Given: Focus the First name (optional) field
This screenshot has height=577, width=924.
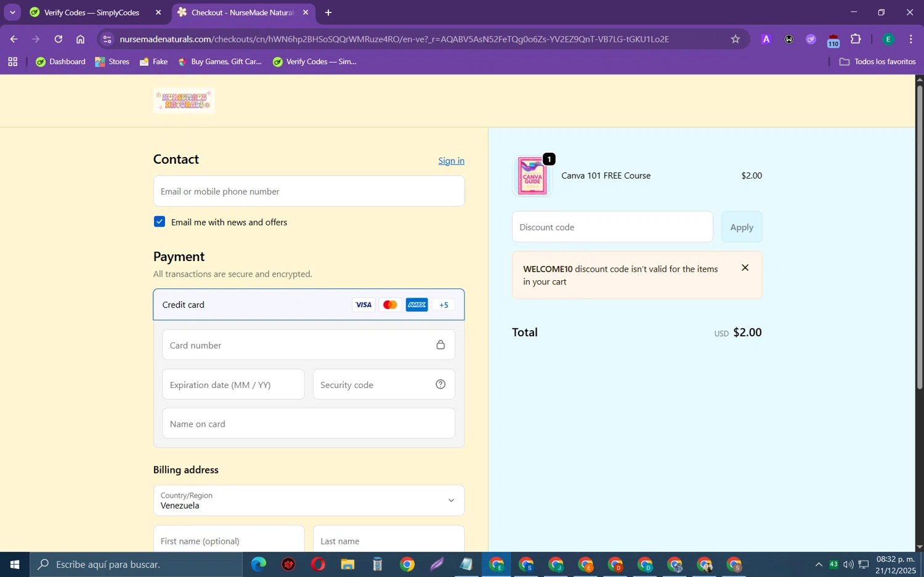Looking at the screenshot, I should (229, 539).
